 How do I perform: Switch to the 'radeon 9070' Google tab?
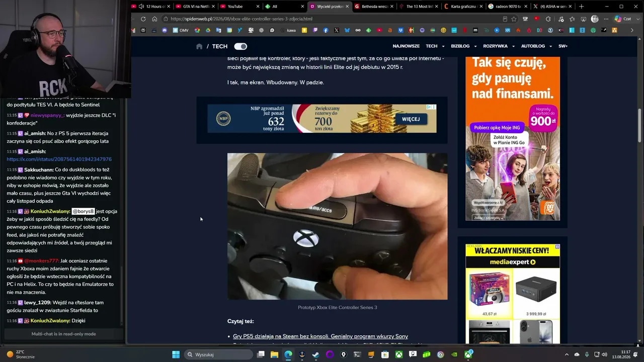pos(507,7)
